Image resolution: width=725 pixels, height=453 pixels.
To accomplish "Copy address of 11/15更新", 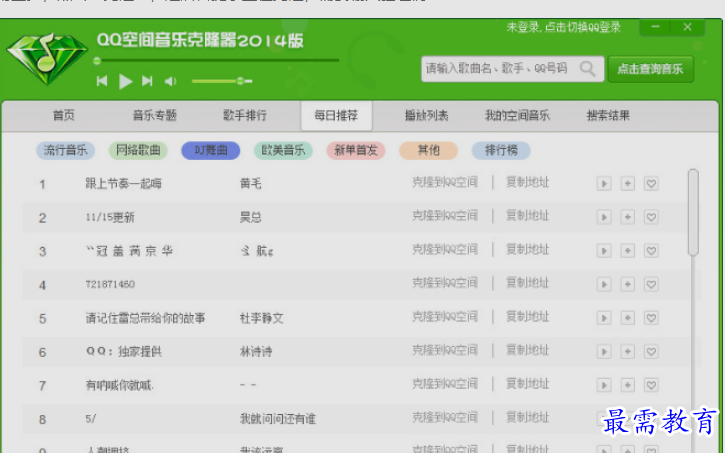I will click(x=527, y=215).
